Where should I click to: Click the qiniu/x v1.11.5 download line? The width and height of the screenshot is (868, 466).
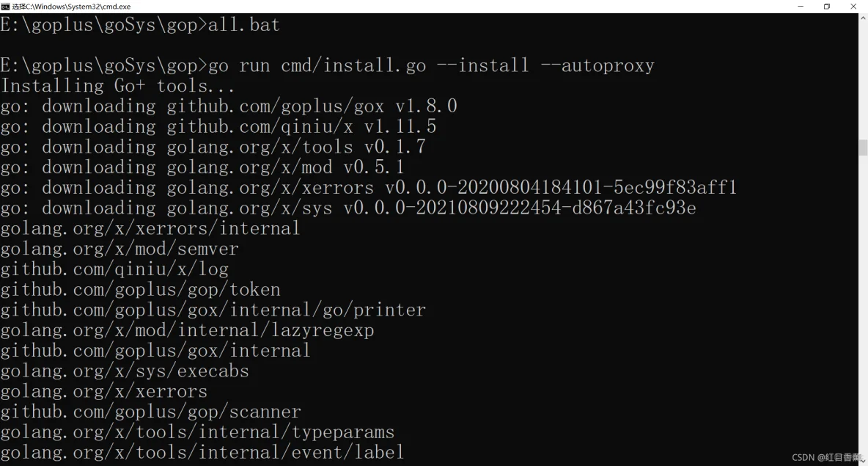218,127
